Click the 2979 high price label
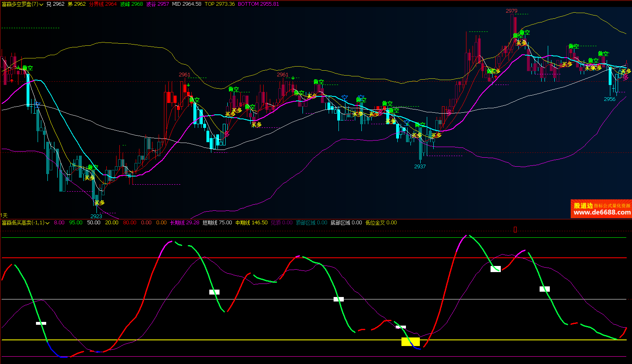Image resolution: width=632 pixels, height=364 pixels. pos(511,11)
